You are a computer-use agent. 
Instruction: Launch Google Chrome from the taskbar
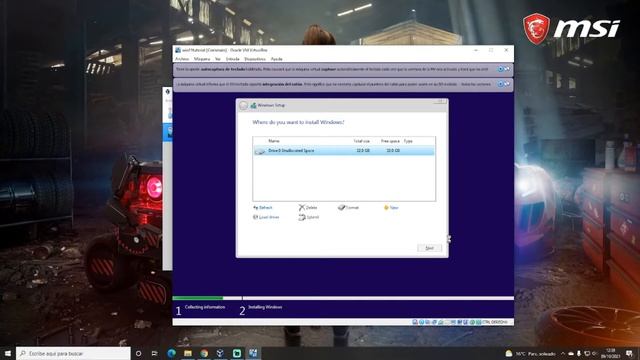click(x=204, y=353)
